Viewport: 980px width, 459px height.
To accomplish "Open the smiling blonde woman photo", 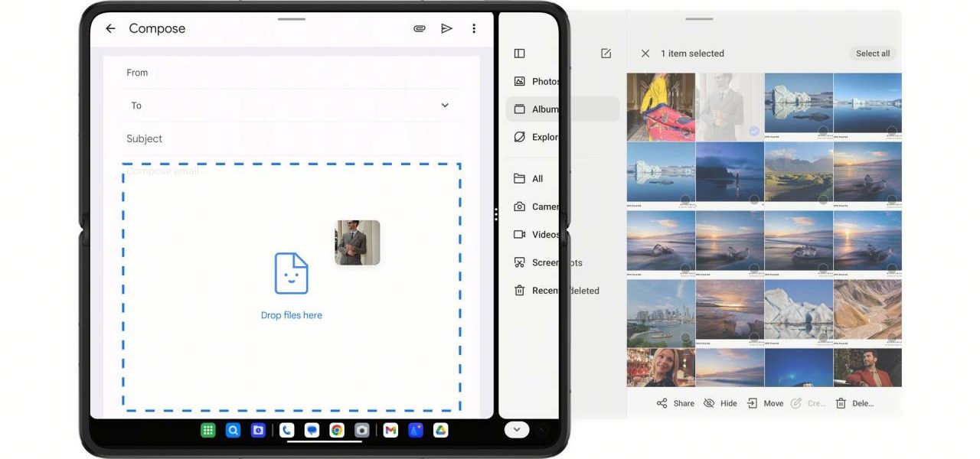I will (x=661, y=368).
